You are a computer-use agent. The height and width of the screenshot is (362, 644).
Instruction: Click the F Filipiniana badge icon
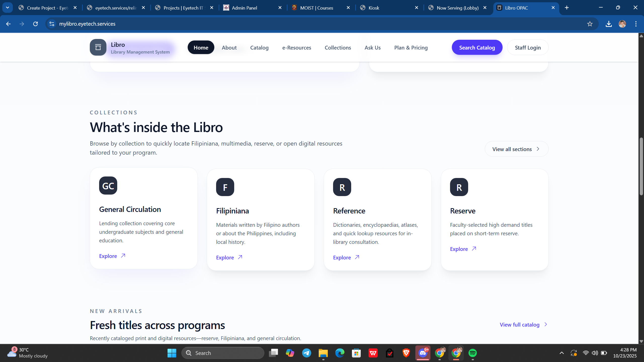[x=225, y=187]
